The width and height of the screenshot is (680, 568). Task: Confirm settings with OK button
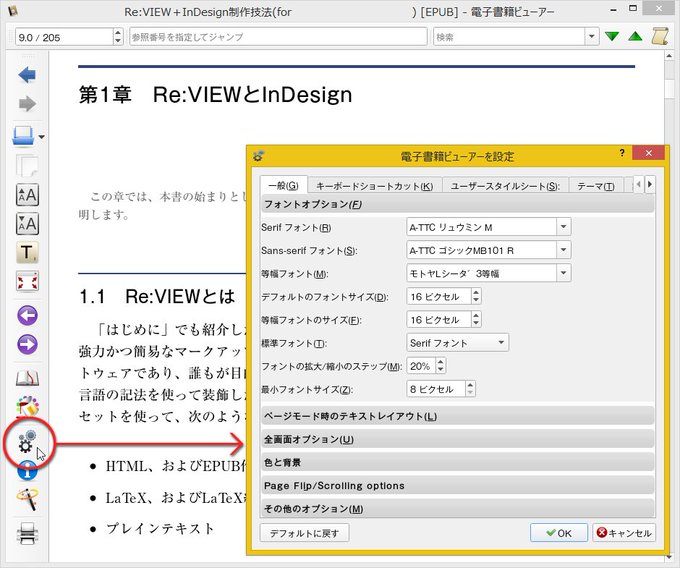coord(559,533)
